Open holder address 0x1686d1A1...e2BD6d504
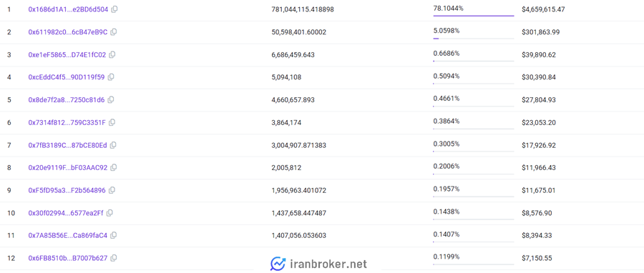 click(x=68, y=9)
